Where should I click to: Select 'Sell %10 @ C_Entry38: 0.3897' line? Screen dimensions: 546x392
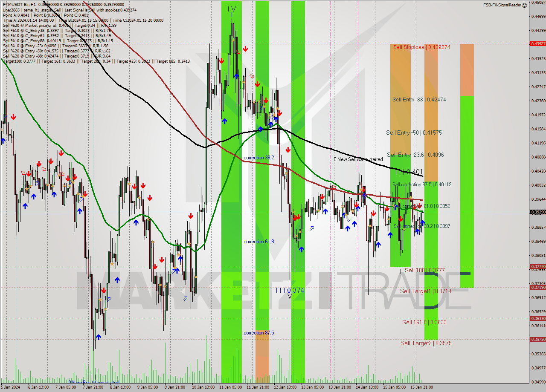click(57, 30)
